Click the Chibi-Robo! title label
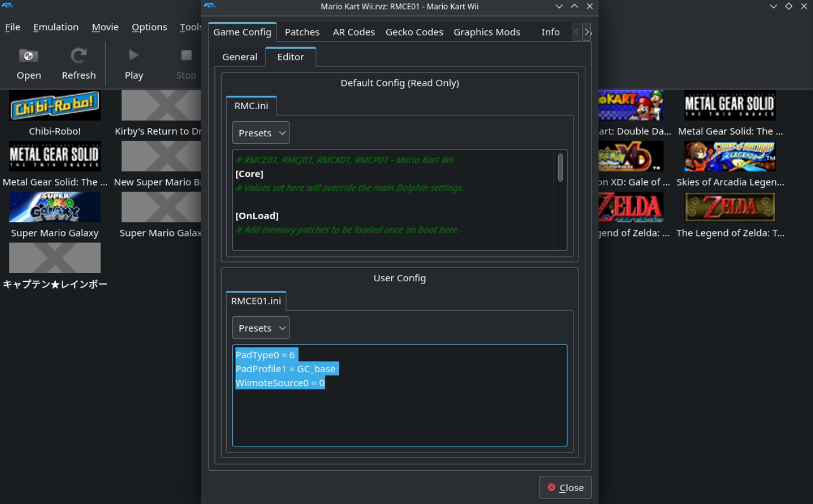813x504 pixels. [x=55, y=131]
